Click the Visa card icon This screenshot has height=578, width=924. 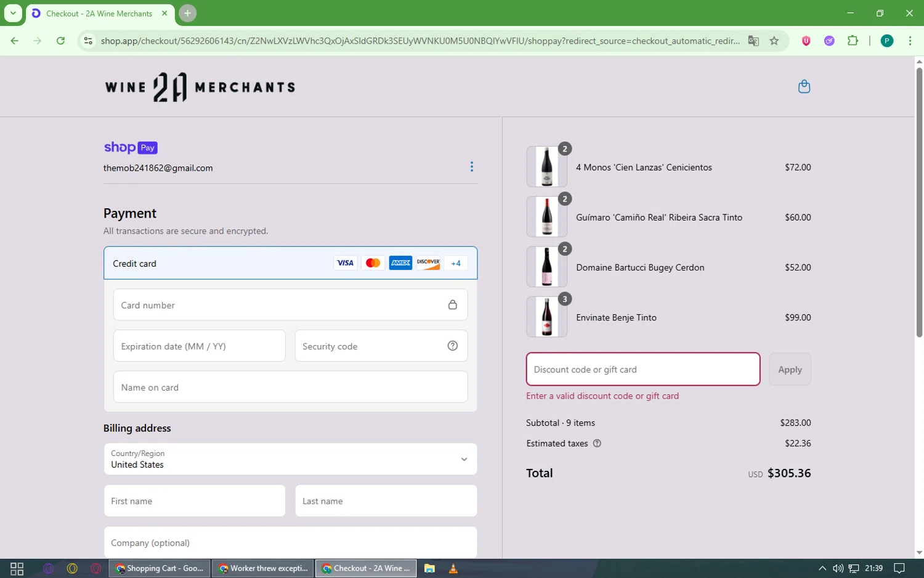click(345, 263)
